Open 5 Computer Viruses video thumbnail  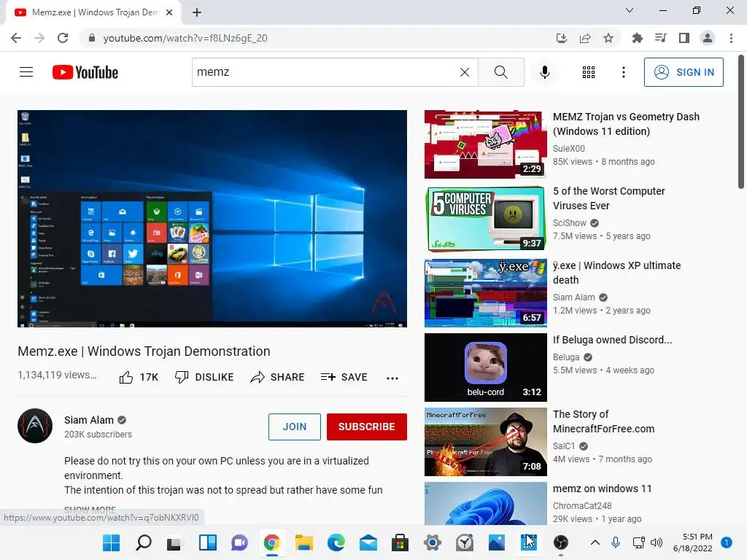485,219
